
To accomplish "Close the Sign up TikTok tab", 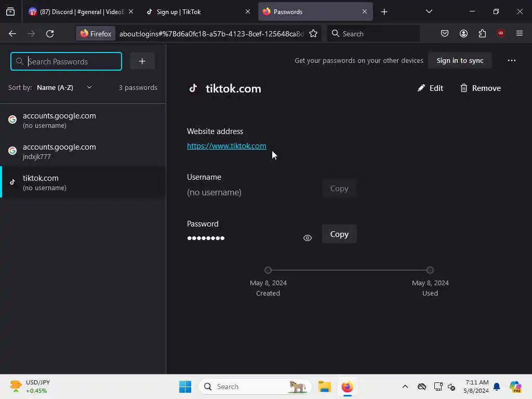I will 248,11.
